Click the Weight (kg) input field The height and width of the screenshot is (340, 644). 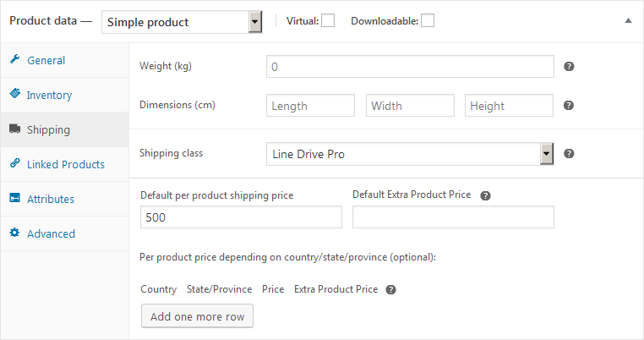410,66
